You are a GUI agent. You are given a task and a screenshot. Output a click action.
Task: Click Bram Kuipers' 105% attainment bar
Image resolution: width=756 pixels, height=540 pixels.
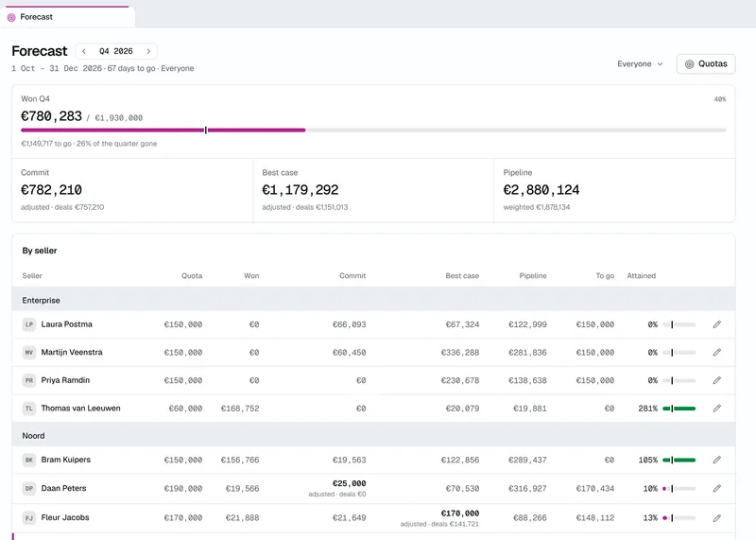(679, 460)
